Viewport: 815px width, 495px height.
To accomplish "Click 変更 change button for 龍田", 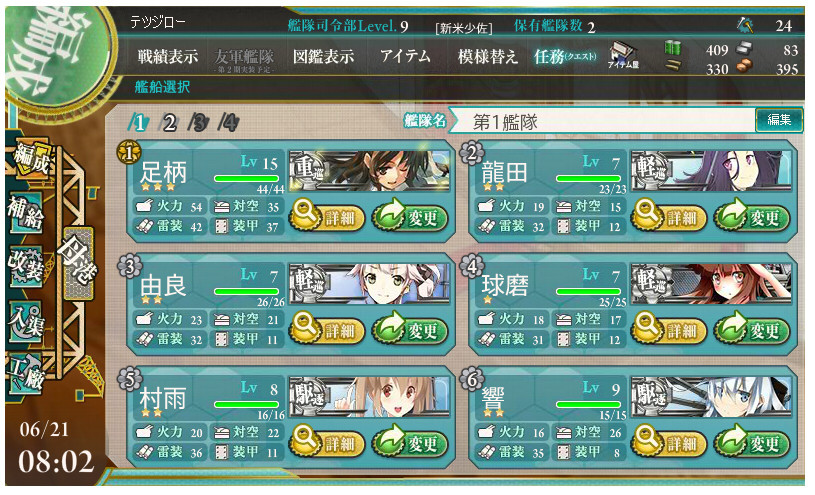I will [752, 217].
